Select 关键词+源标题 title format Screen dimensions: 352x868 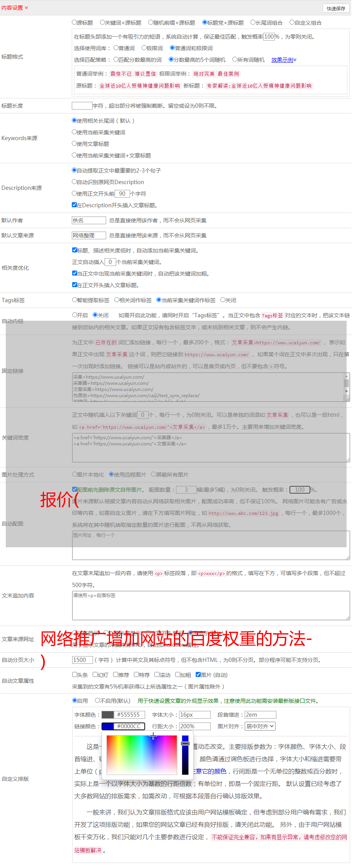click(102, 22)
